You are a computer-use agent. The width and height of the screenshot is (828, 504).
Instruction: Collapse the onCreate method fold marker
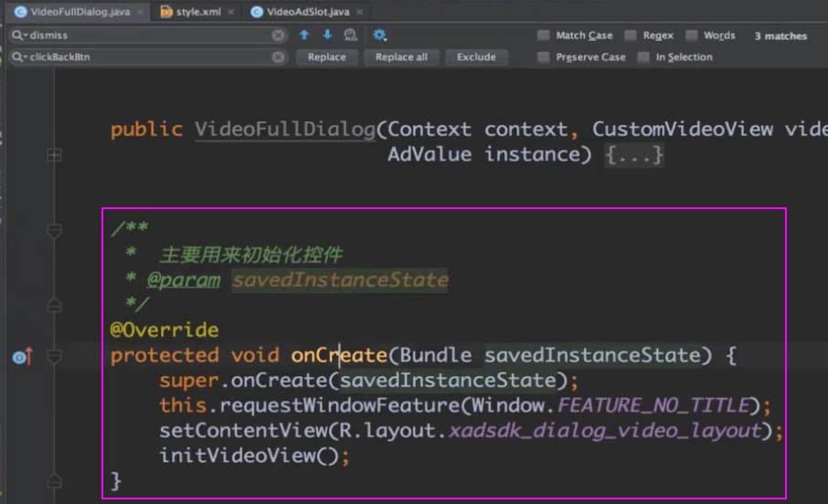pyautogui.click(x=54, y=356)
